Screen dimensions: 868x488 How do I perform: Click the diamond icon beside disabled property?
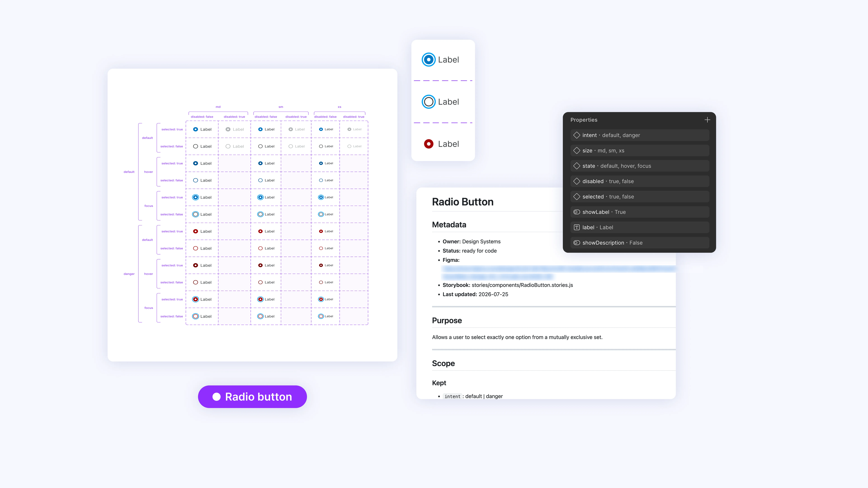pyautogui.click(x=577, y=181)
